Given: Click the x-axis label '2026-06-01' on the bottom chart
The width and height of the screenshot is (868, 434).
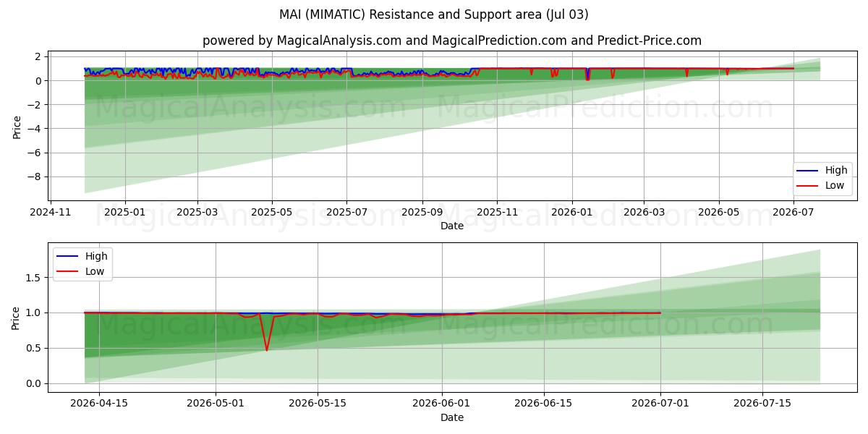Looking at the screenshot, I should pyautogui.click(x=441, y=404).
